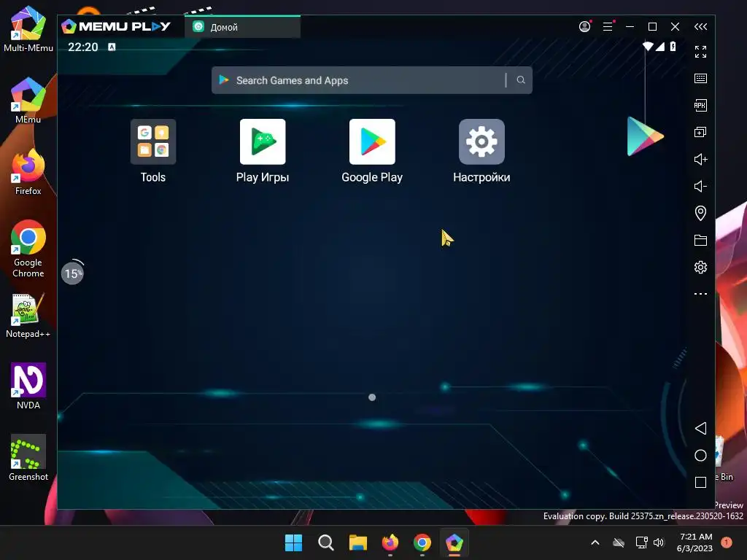Open keyboard mapping in MEmu sidebar
Image resolution: width=747 pixels, height=560 pixels.
pyautogui.click(x=700, y=78)
